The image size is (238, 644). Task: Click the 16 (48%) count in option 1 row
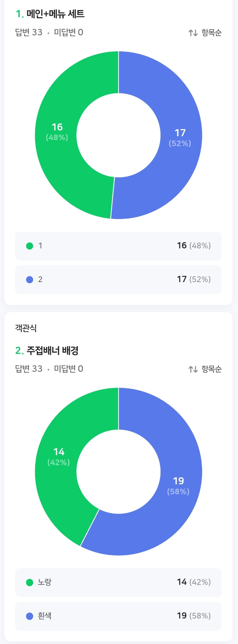pyautogui.click(x=194, y=246)
